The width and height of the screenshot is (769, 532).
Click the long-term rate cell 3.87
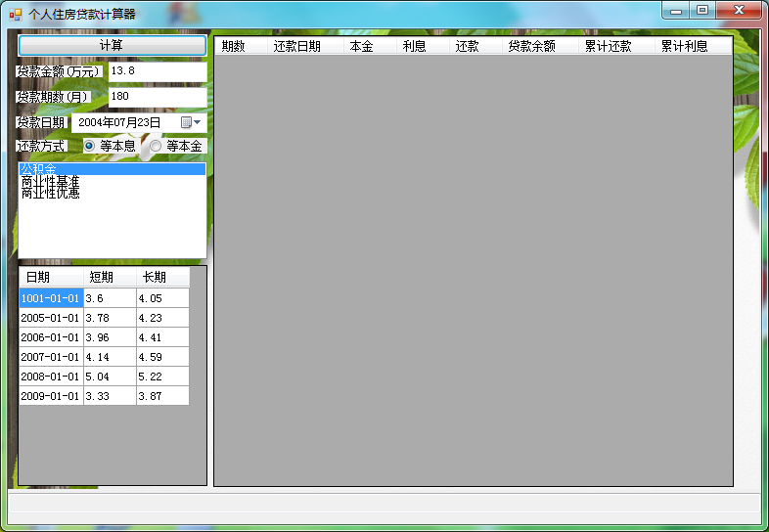(x=162, y=396)
